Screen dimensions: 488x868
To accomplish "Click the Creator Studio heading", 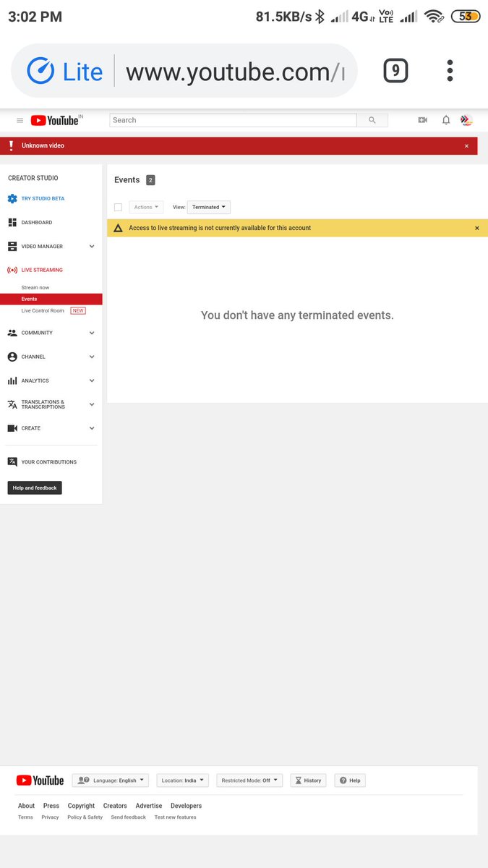I will coord(33,178).
